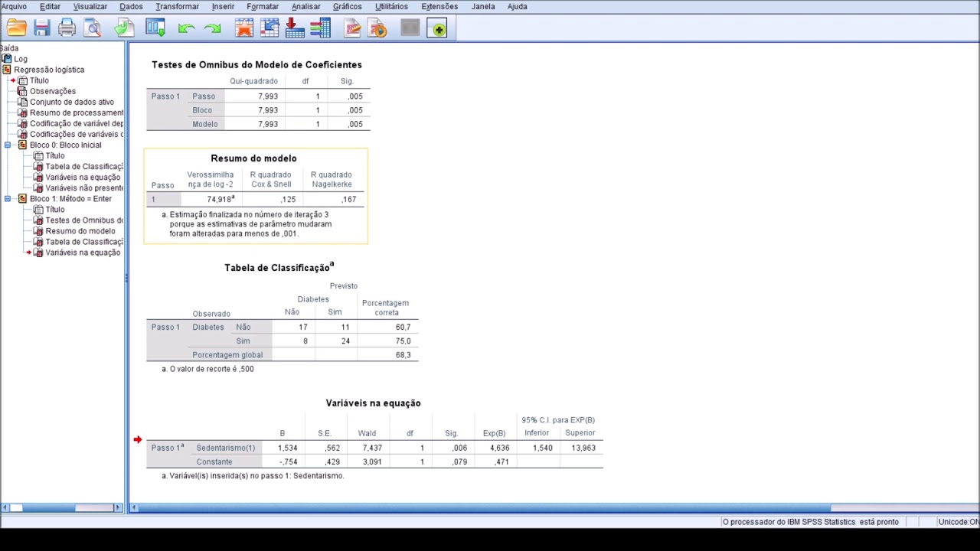Viewport: 980px width, 551px height.
Task: Run script with the page play icon
Action: pos(377,29)
